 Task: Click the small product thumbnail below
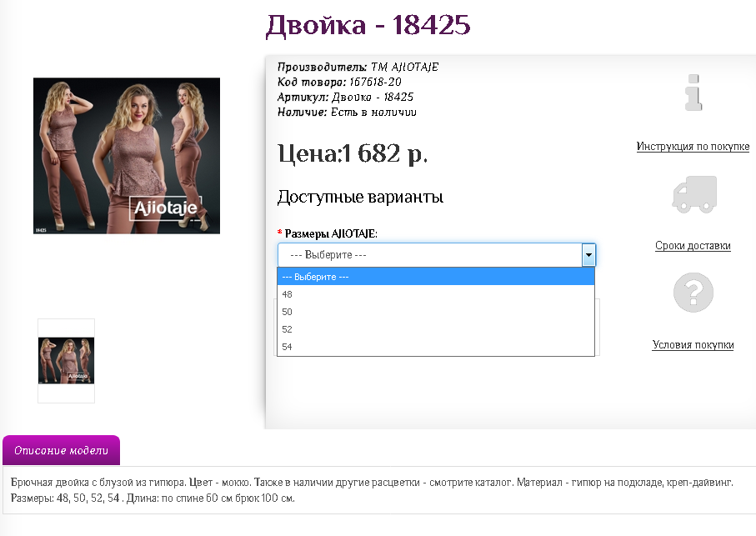[x=66, y=361]
